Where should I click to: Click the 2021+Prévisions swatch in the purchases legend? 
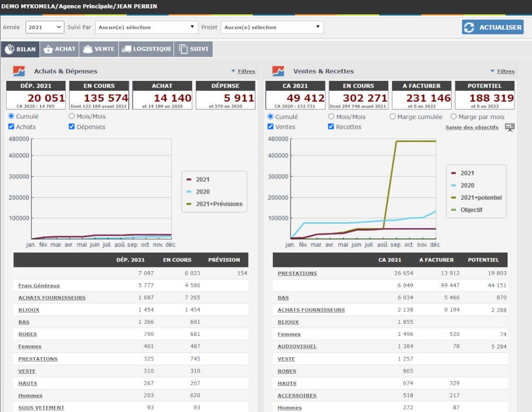tap(189, 204)
